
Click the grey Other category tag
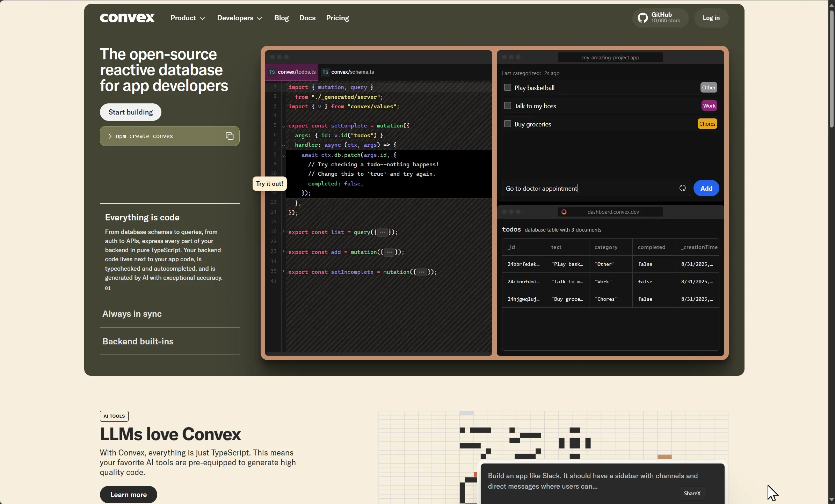tap(709, 88)
